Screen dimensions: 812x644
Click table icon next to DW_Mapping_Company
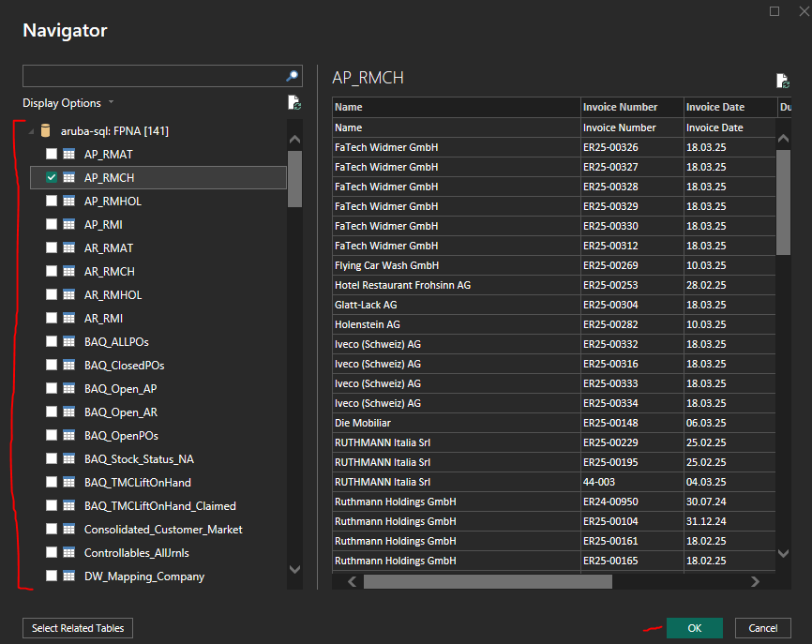pos(68,576)
